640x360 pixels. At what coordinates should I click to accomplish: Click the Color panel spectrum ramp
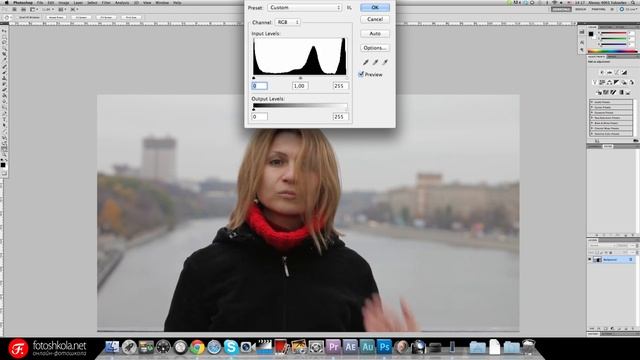pyautogui.click(x=612, y=51)
